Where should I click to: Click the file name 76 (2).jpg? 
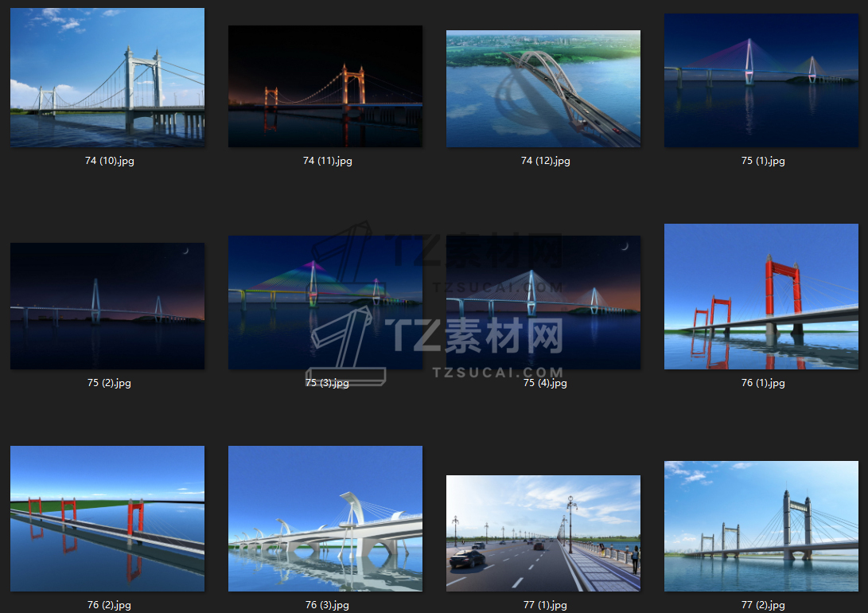(110, 605)
